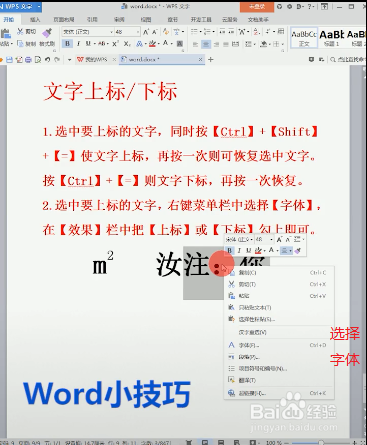Screen dimensions: 367x445
Task: Toggle Italic in the ribbon
Action: click(78, 44)
